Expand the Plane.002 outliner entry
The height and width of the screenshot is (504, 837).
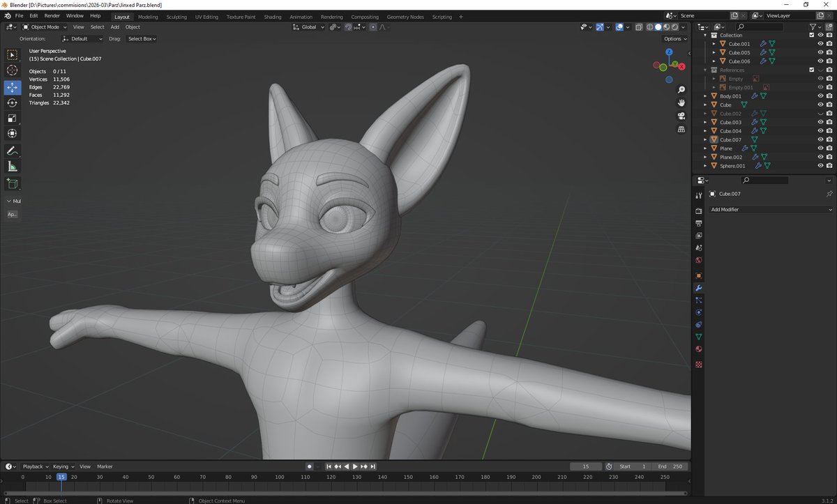(705, 157)
